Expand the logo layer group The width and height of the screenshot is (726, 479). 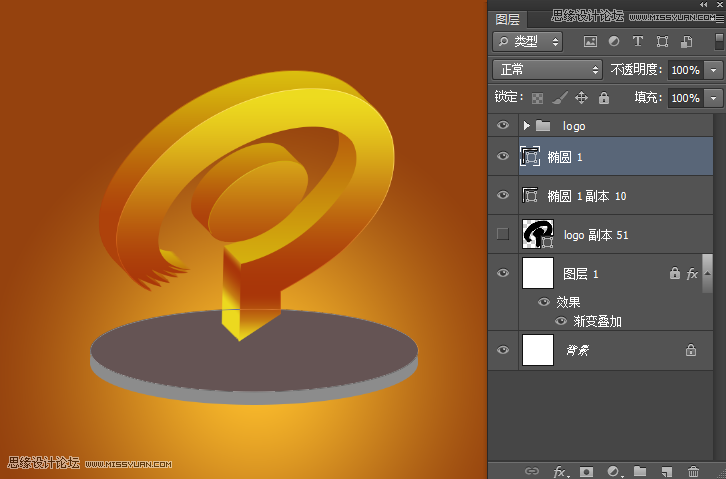(x=526, y=126)
